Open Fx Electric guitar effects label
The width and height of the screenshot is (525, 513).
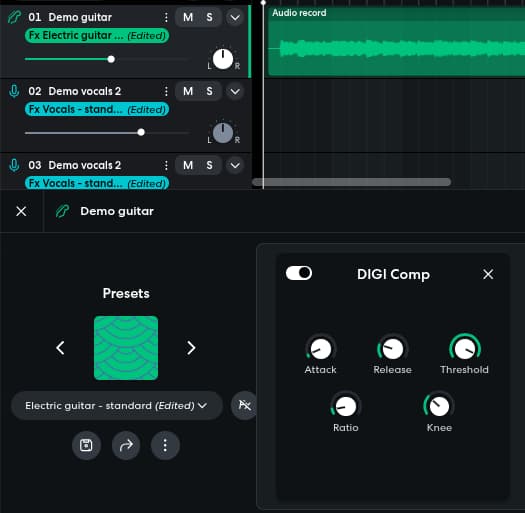tap(97, 35)
